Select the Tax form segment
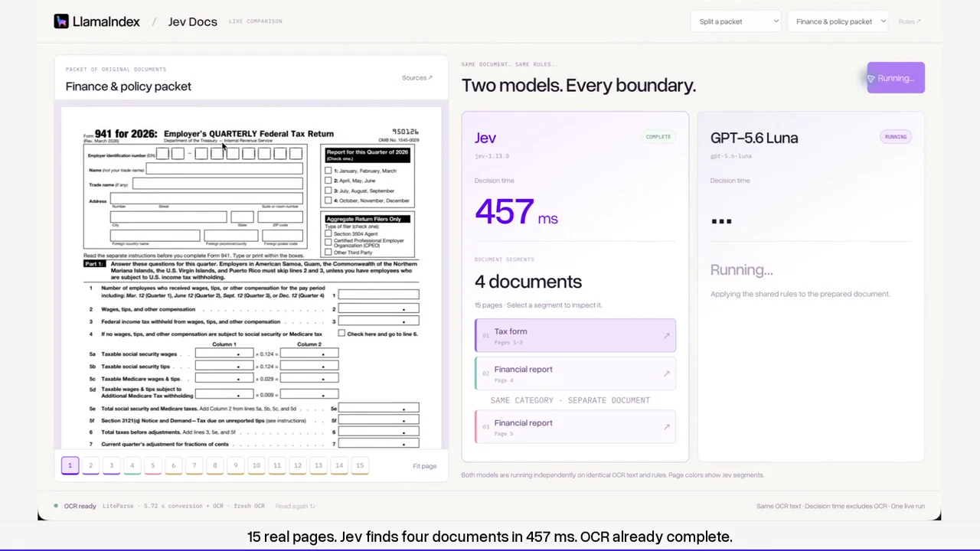Screen dimensions: 980x551 click(575, 335)
